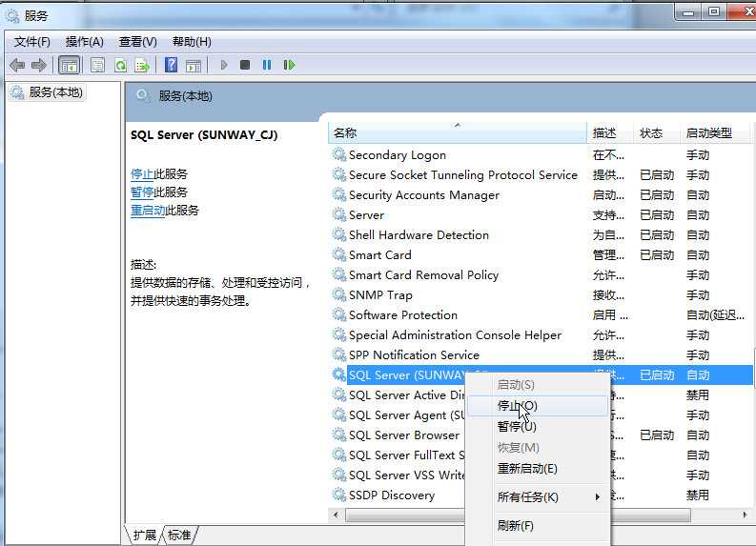This screenshot has width=756, height=546.
Task: Select the SNMP Trap service
Action: click(540, 295)
